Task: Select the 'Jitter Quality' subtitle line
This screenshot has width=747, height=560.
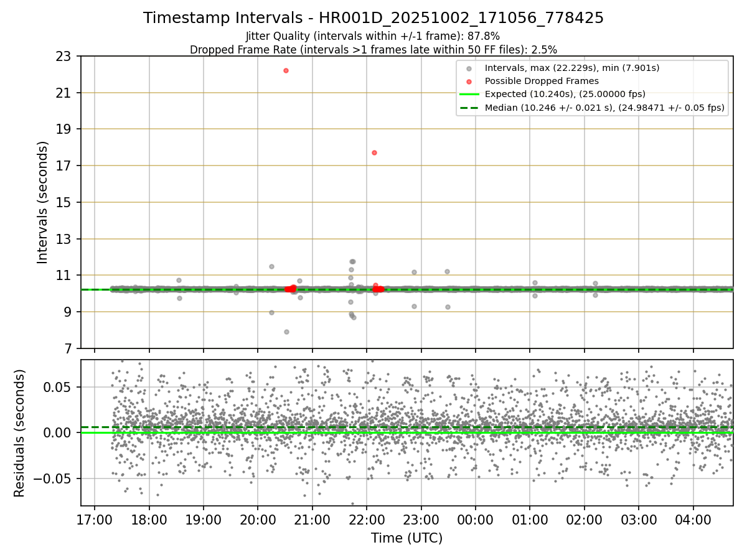Action: pos(373,36)
